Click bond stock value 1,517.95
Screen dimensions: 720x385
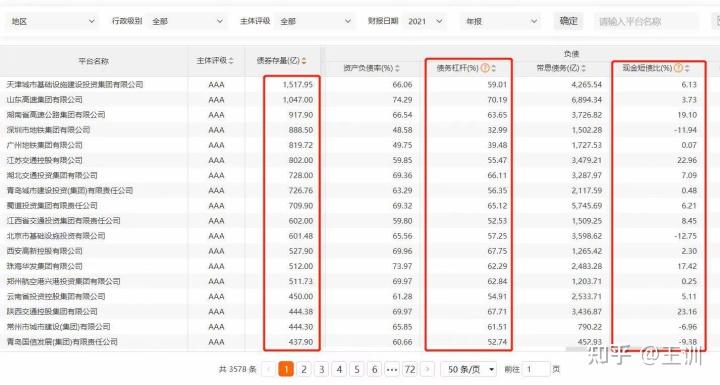coord(298,85)
